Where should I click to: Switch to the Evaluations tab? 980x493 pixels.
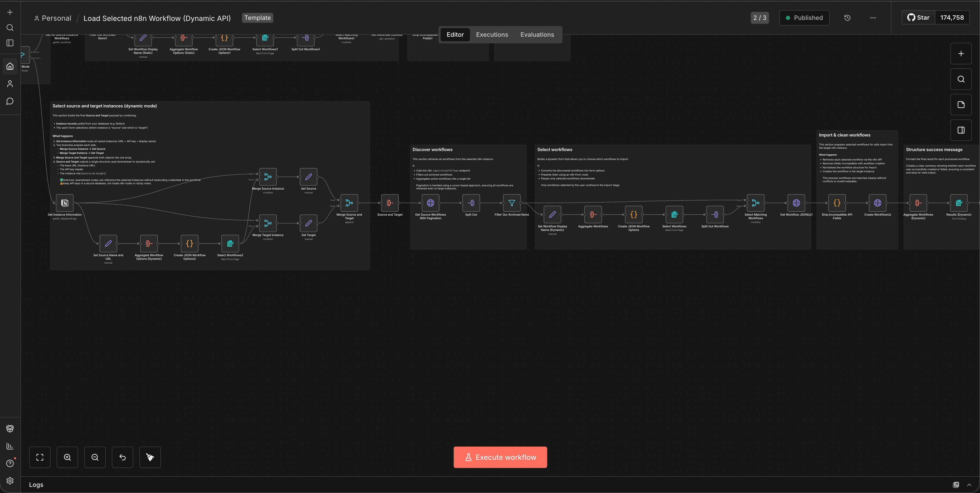(537, 34)
